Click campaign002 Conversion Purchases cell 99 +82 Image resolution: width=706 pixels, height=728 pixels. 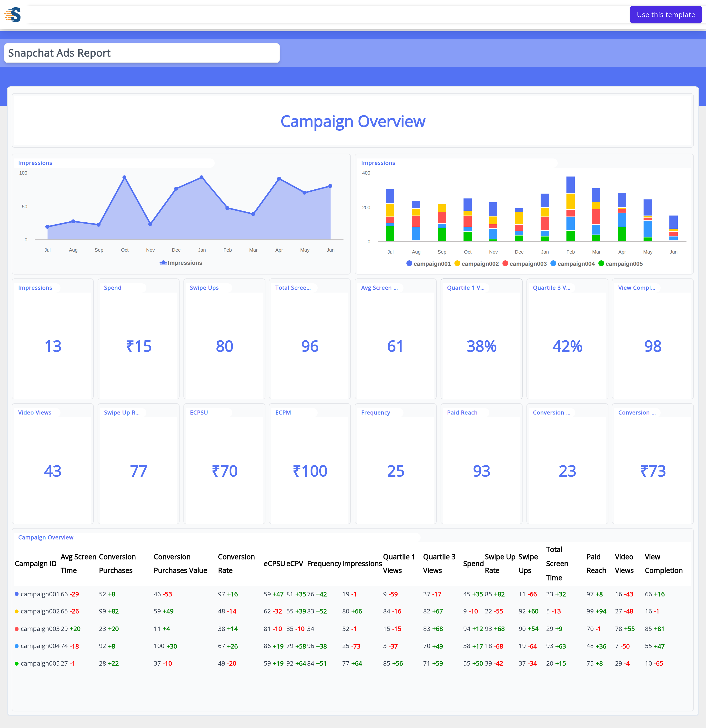coord(109,611)
